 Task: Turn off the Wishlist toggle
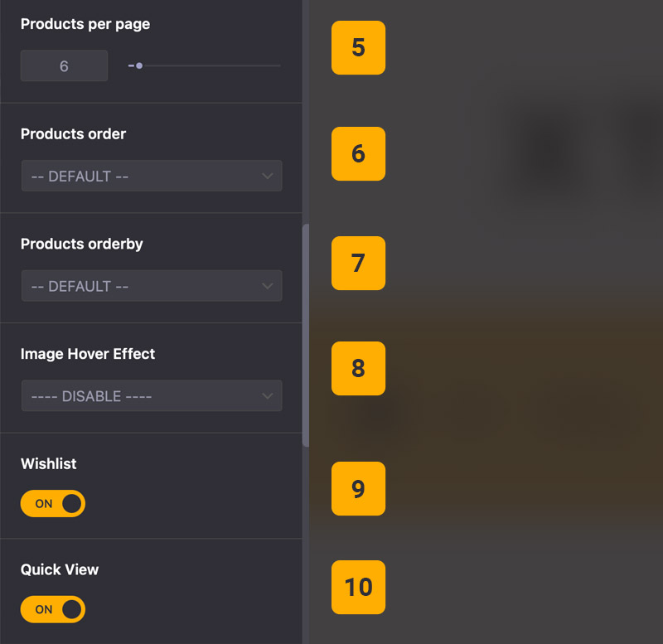(53, 503)
